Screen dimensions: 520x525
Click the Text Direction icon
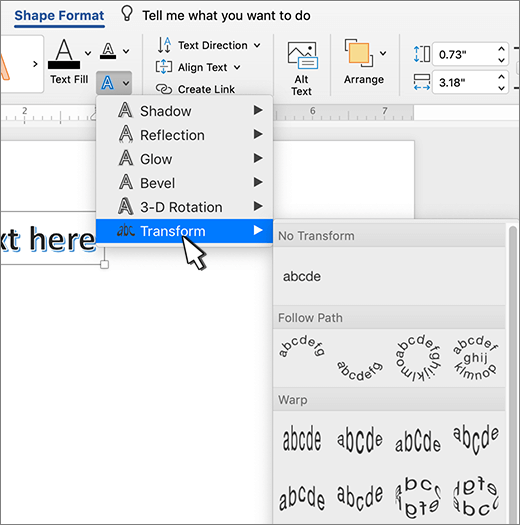pyautogui.click(x=164, y=45)
